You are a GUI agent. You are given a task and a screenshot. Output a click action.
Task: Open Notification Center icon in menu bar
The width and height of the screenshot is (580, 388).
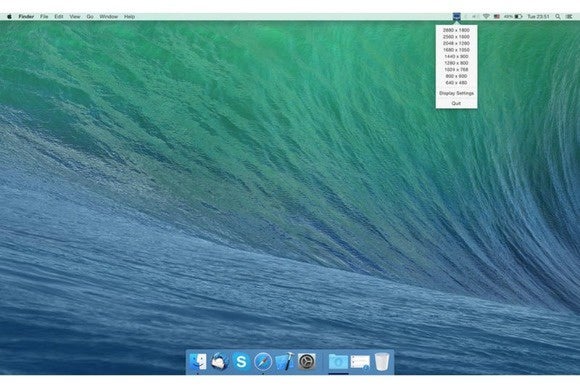click(569, 17)
